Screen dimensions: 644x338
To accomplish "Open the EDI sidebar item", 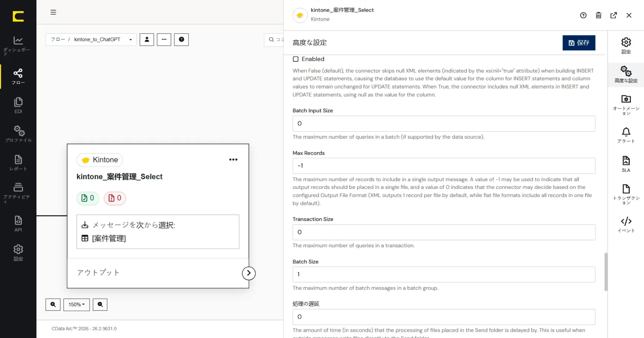I will [x=18, y=105].
